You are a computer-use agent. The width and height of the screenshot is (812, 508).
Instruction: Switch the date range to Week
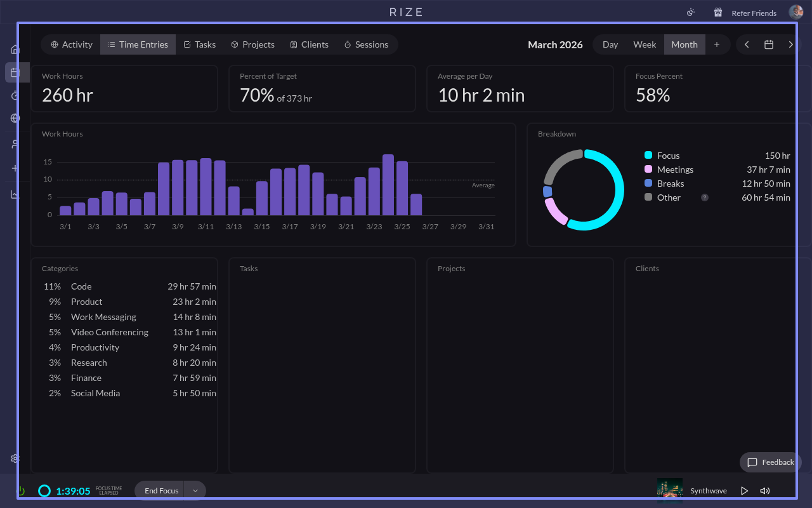pyautogui.click(x=645, y=44)
